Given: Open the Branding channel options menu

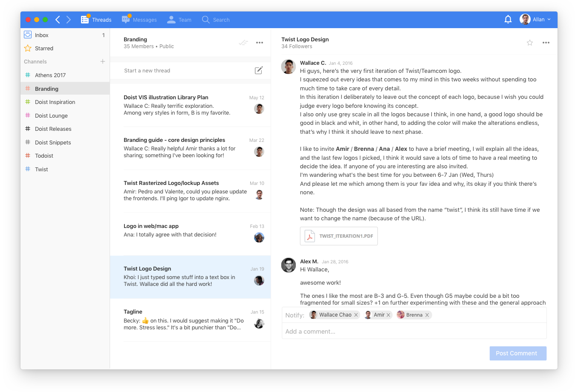Looking at the screenshot, I should (x=260, y=43).
